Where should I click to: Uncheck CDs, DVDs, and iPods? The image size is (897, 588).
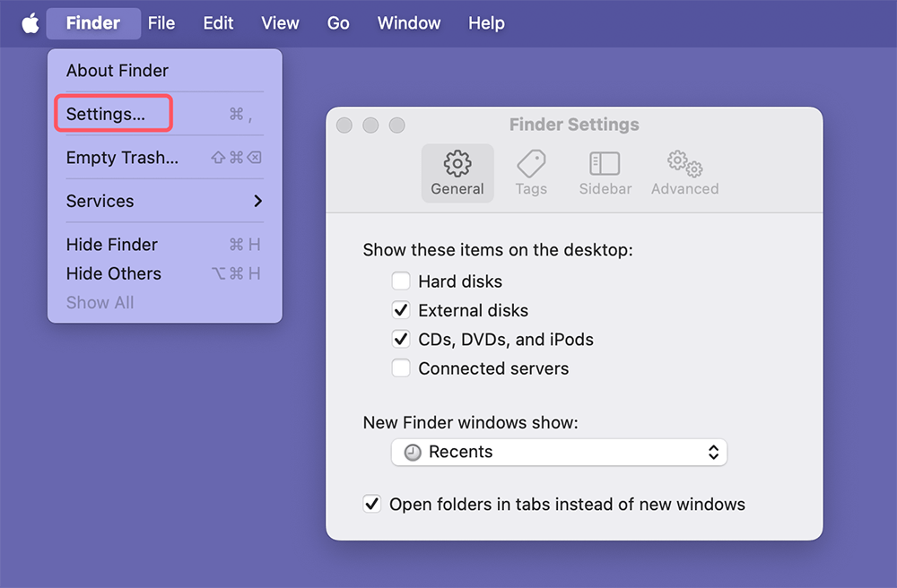point(401,339)
